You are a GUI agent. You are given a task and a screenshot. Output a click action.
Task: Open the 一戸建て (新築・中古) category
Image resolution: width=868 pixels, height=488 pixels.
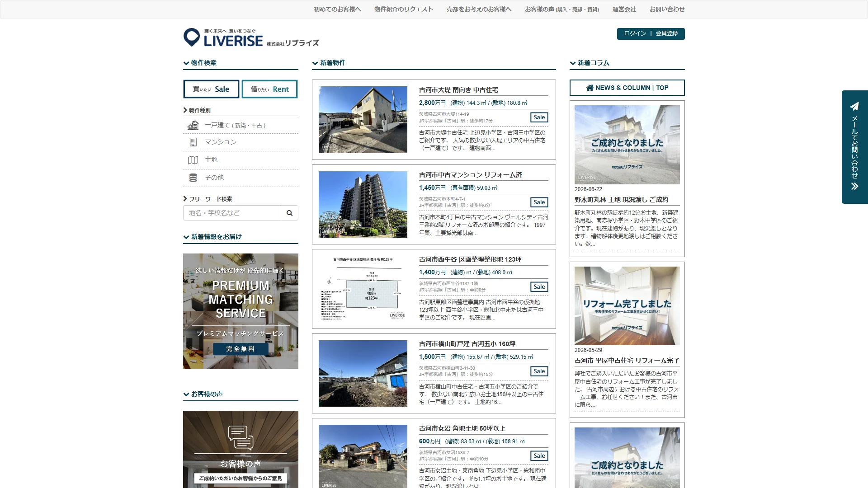[x=241, y=125]
